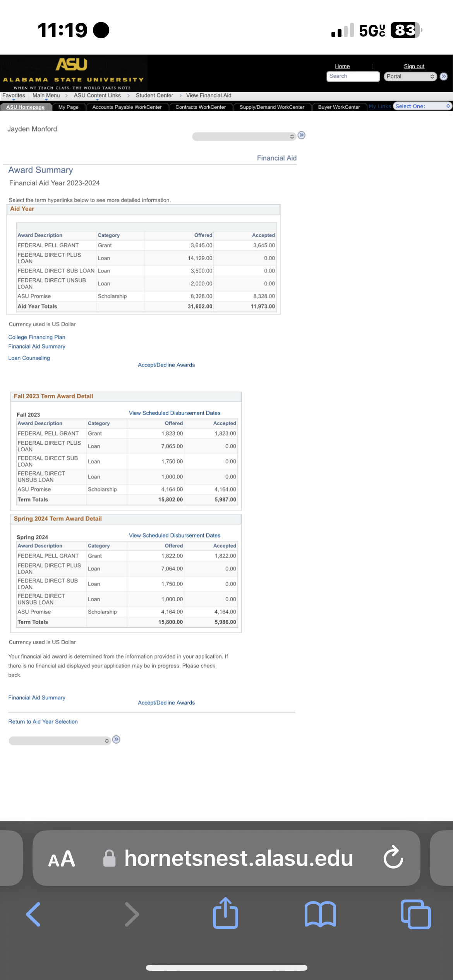
Task: Click Aid Year Totals accepted 11,973.00
Action: tap(263, 306)
